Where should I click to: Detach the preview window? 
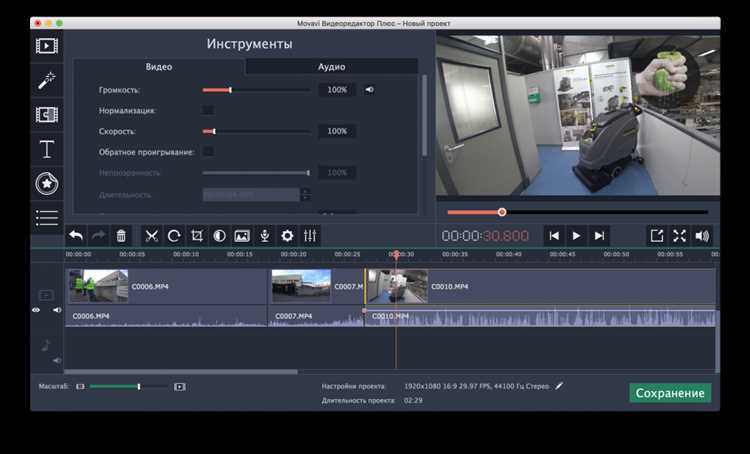click(x=657, y=236)
